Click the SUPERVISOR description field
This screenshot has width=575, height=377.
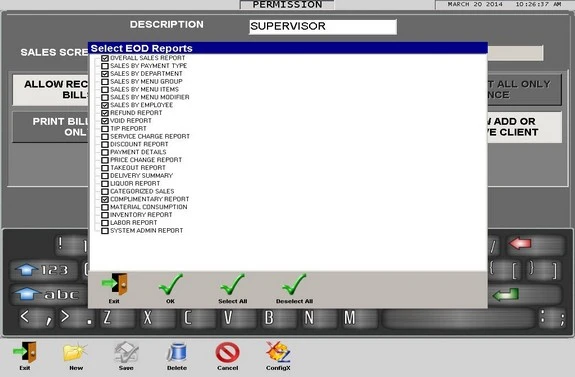point(323,27)
